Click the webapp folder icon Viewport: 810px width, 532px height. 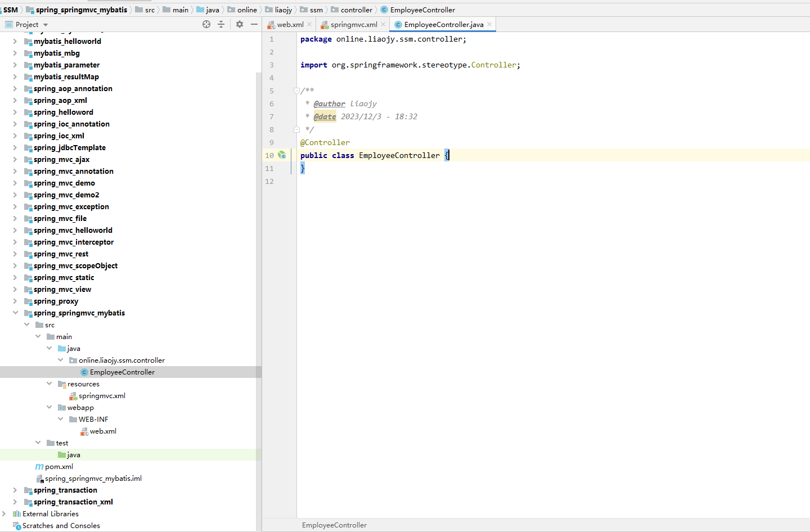[x=62, y=408]
